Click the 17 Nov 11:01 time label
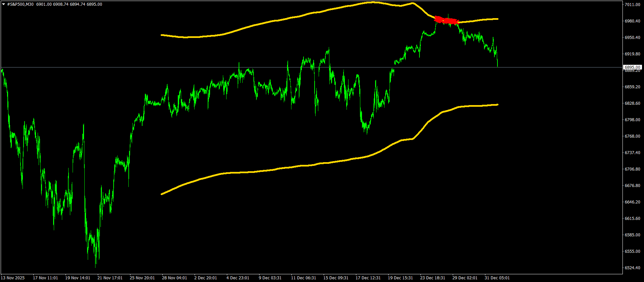The image size is (644, 282). [x=45, y=278]
